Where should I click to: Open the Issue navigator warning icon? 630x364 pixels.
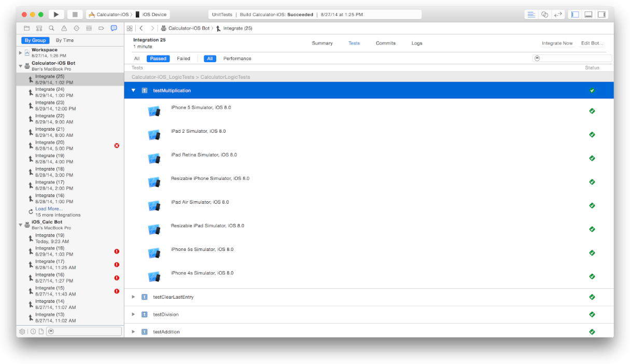64,28
